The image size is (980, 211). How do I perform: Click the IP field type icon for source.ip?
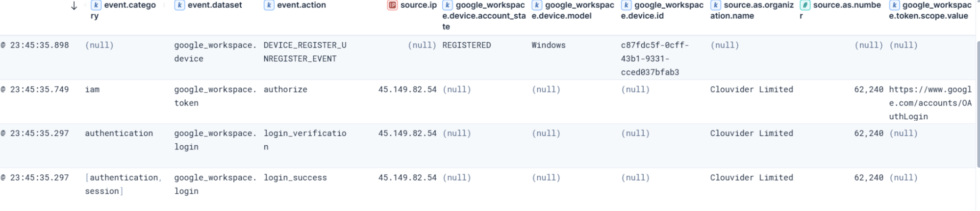392,5
